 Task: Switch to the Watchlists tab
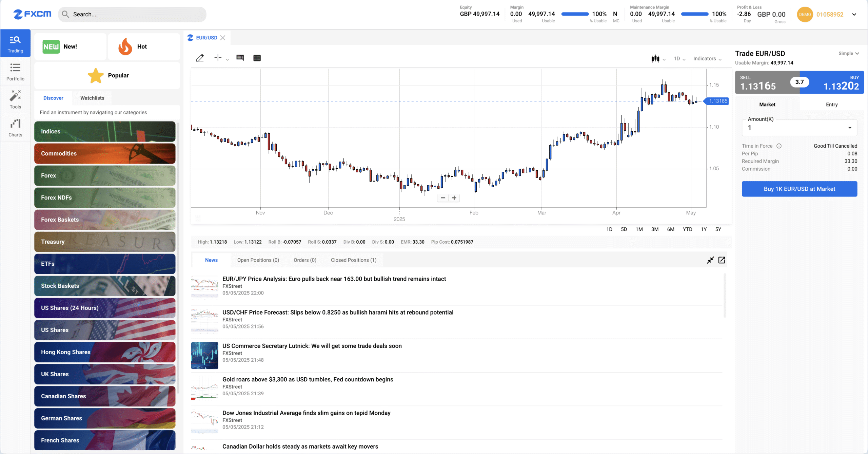coord(92,98)
